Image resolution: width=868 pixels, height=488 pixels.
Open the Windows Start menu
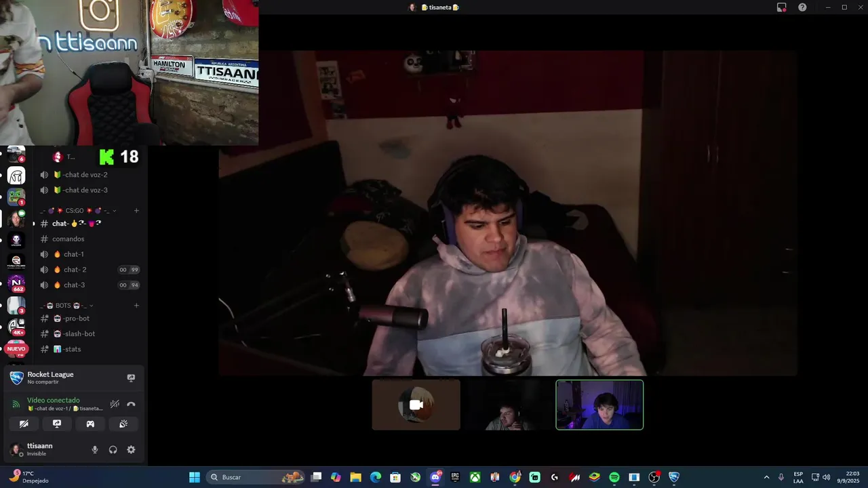tap(195, 477)
